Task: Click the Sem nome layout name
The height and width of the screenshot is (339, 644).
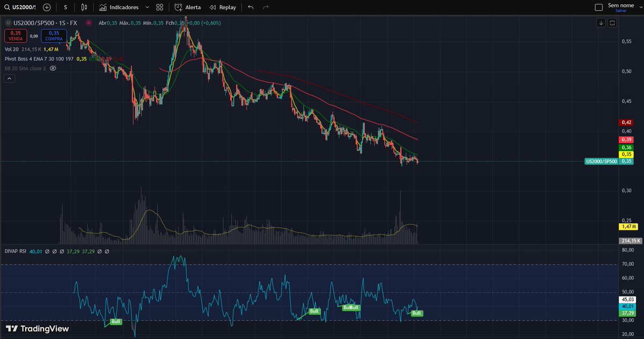Action: click(x=621, y=5)
